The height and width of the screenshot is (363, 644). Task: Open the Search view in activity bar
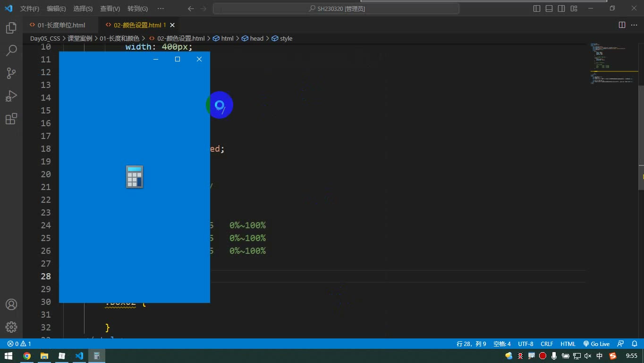click(x=11, y=51)
